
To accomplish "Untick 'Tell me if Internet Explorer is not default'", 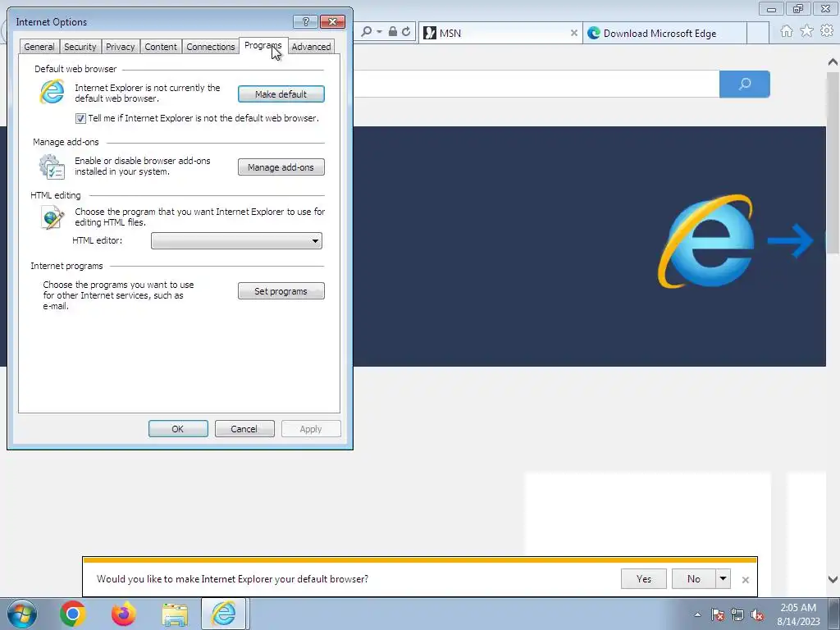I will pos(80,118).
